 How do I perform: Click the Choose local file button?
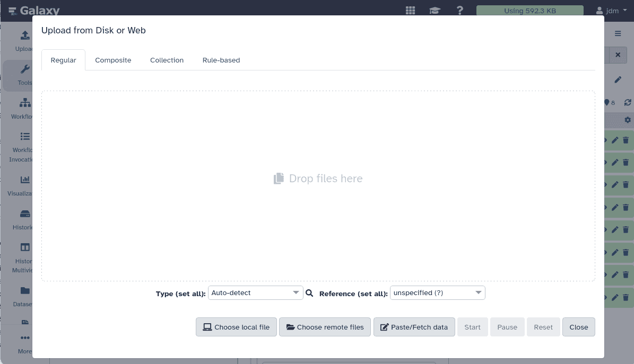point(236,327)
